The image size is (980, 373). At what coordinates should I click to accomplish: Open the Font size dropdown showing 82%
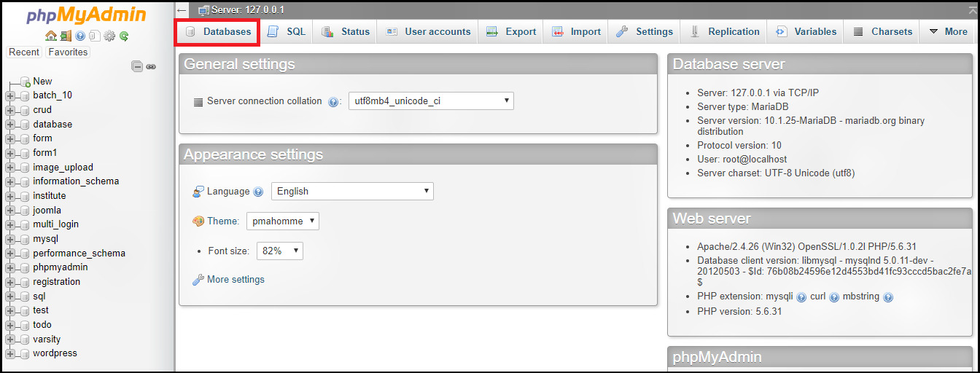tap(280, 251)
